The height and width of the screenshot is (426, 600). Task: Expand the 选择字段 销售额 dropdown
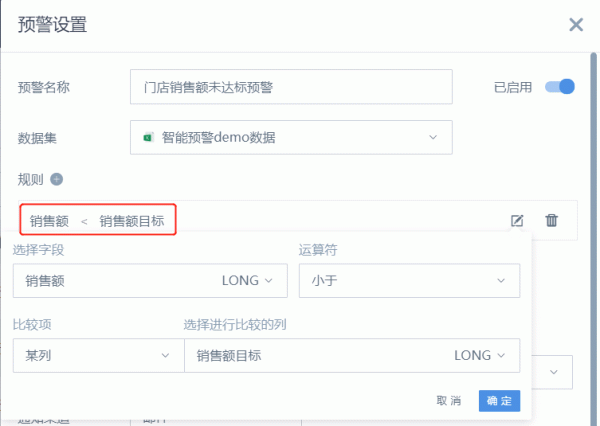[x=150, y=281]
